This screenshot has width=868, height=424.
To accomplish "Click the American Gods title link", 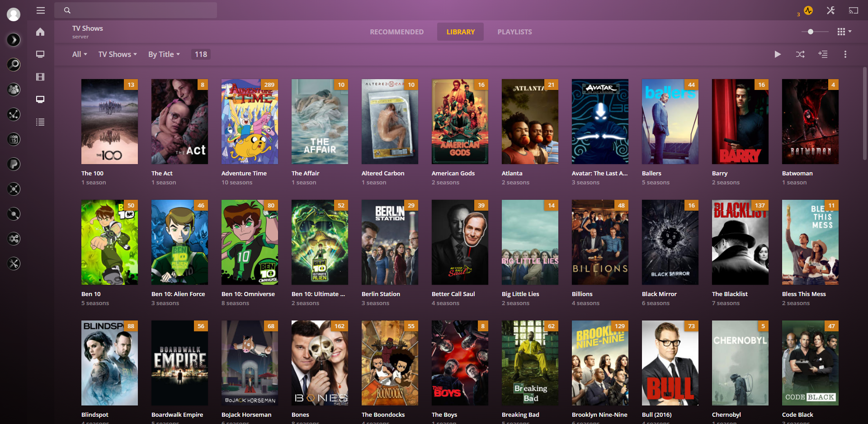I will [453, 173].
